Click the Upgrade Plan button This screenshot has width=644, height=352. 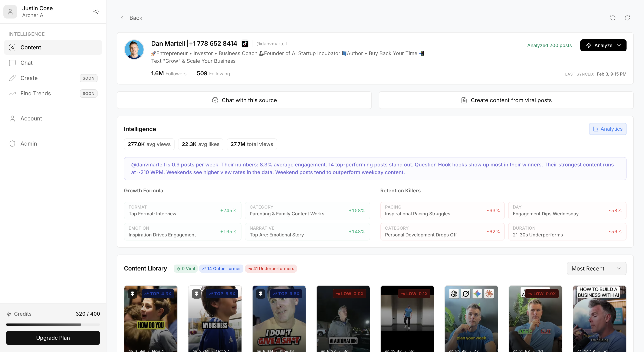click(x=53, y=338)
